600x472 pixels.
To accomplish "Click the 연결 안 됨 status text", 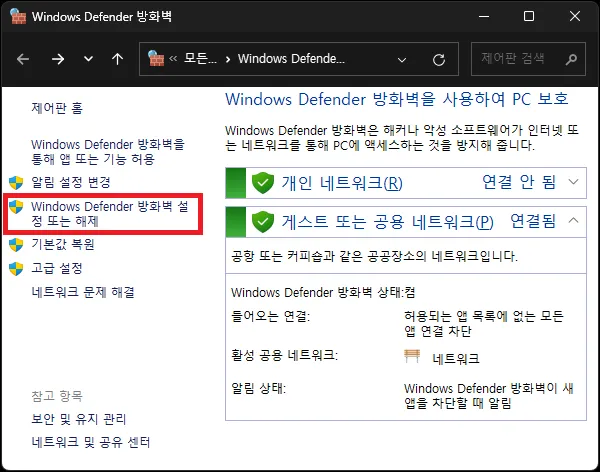I will tap(519, 182).
